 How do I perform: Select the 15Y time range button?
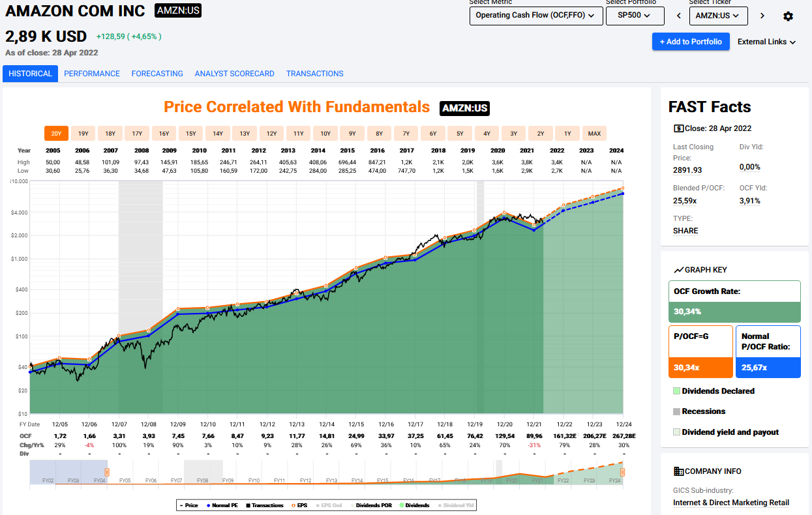pos(190,134)
